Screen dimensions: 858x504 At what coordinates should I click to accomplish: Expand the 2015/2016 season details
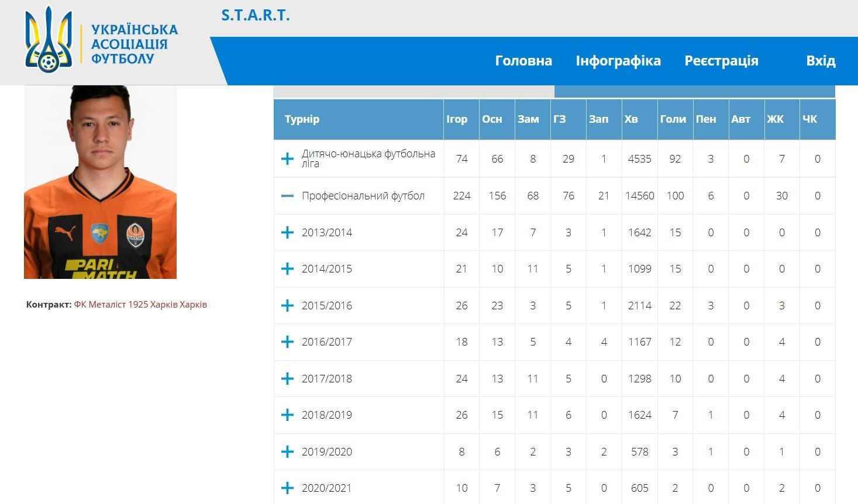coord(287,306)
